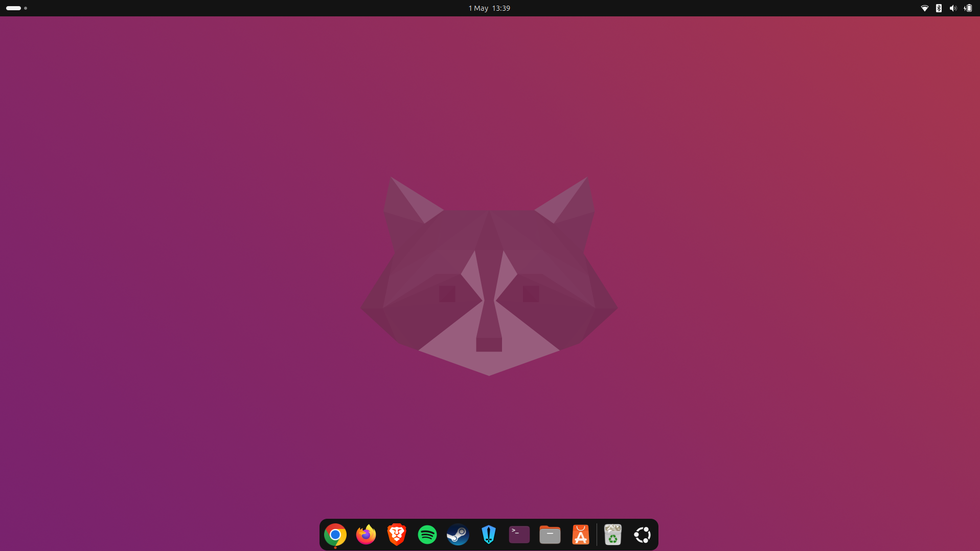Open Google Chrome from the dock
The image size is (980, 551).
[335, 535]
